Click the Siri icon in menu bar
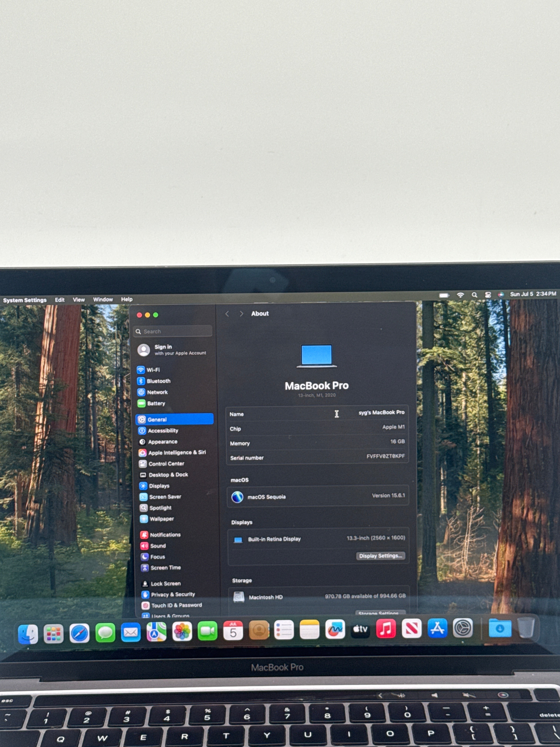Image resolution: width=560 pixels, height=747 pixels. pyautogui.click(x=501, y=295)
